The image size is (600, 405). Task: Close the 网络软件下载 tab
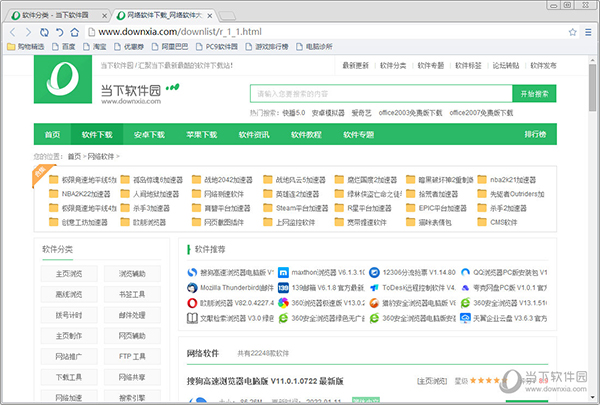(210, 16)
